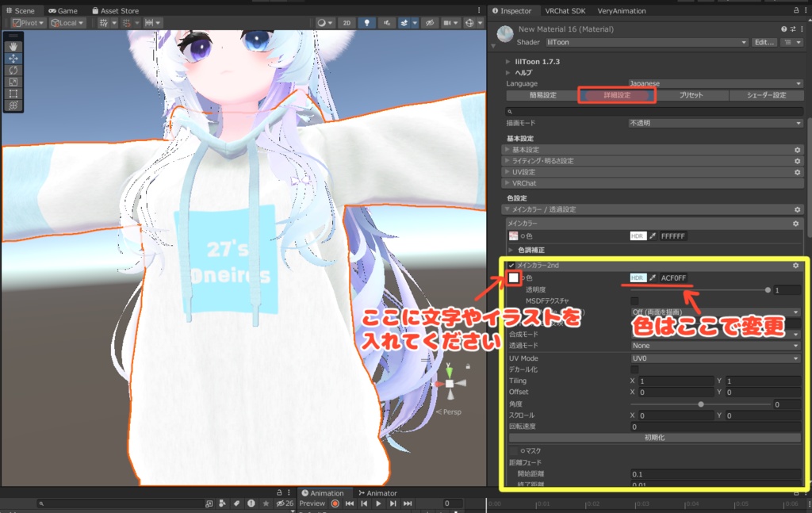Viewport: 812px width, 513px height.
Task: Open the Local dropdown
Action: click(x=67, y=23)
